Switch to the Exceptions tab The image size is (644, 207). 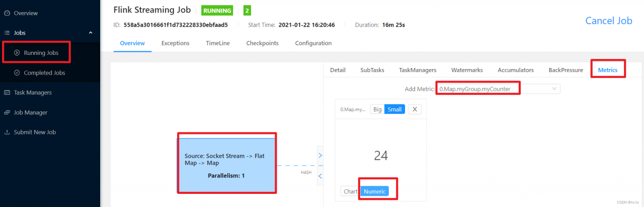[x=175, y=43]
